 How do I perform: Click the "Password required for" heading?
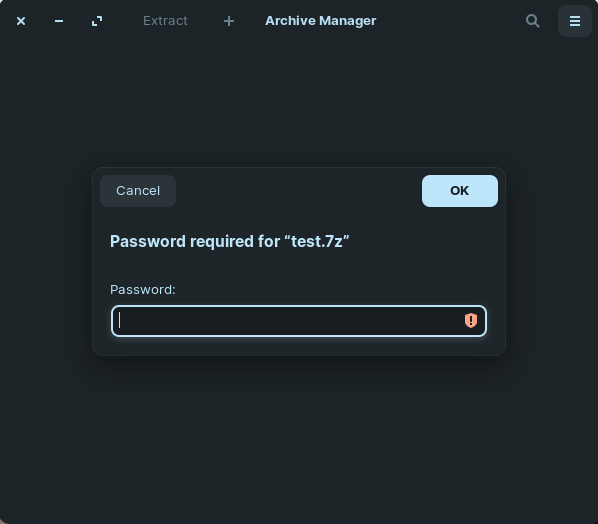point(195,241)
